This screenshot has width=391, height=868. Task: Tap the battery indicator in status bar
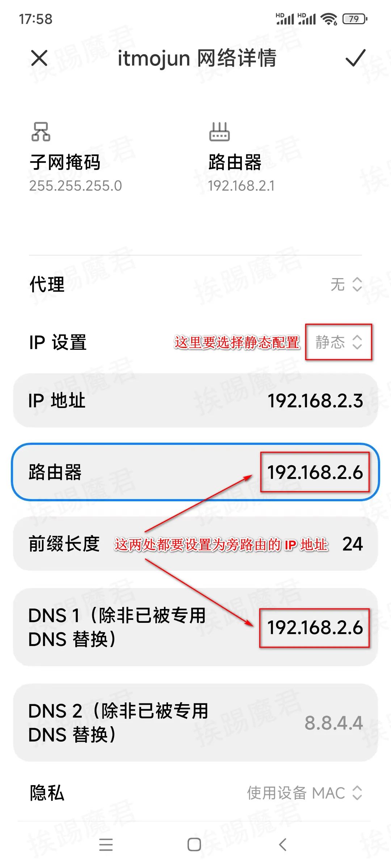[355, 19]
